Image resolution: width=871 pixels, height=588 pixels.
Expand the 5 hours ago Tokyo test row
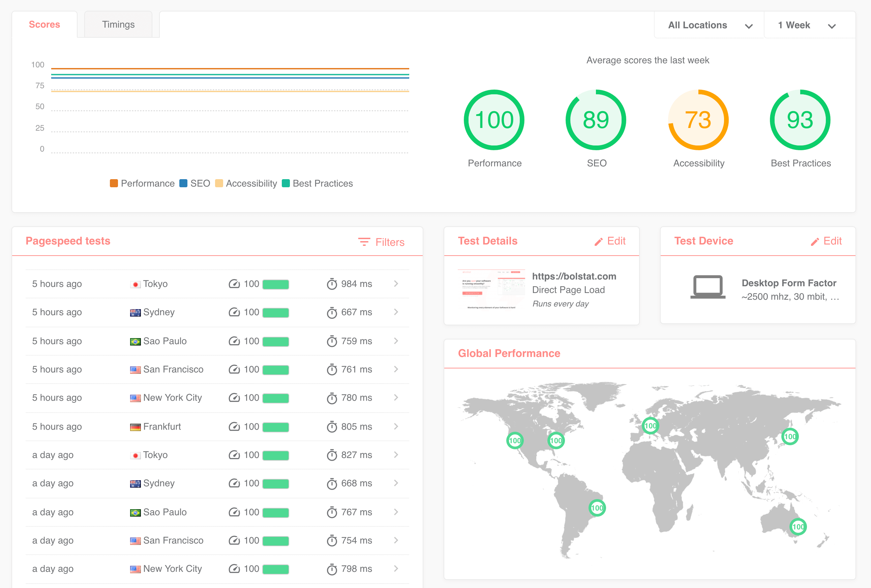(x=396, y=284)
